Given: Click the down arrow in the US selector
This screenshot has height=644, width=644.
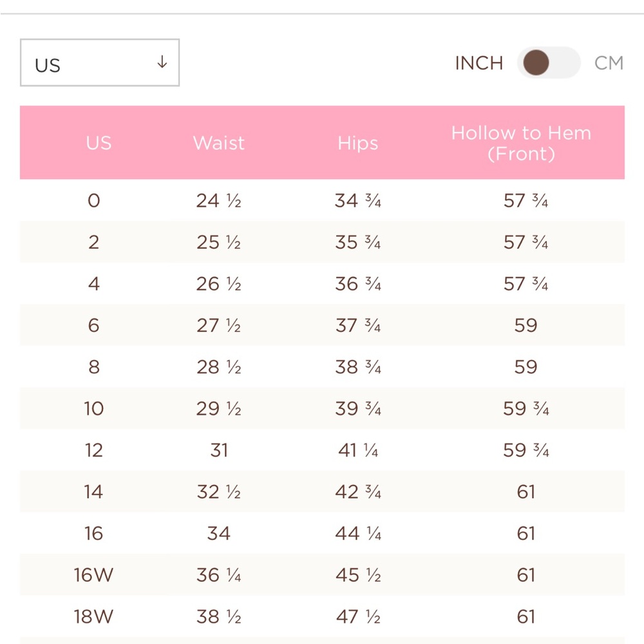Looking at the screenshot, I should click(162, 62).
